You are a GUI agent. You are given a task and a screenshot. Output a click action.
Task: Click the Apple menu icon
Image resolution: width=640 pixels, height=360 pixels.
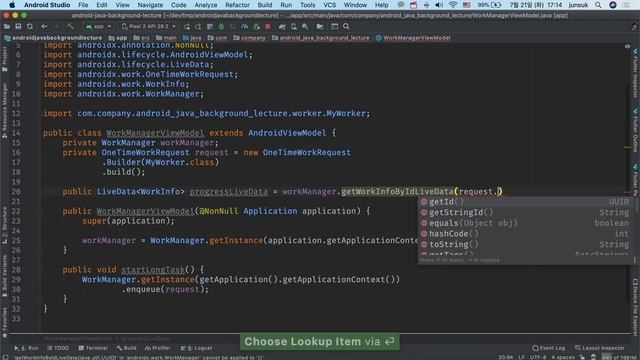[12, 5]
